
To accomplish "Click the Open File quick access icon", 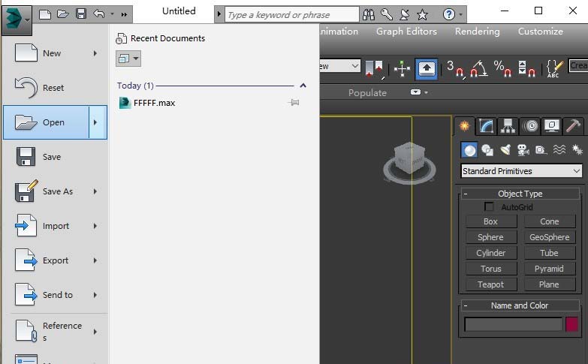I will [62, 14].
